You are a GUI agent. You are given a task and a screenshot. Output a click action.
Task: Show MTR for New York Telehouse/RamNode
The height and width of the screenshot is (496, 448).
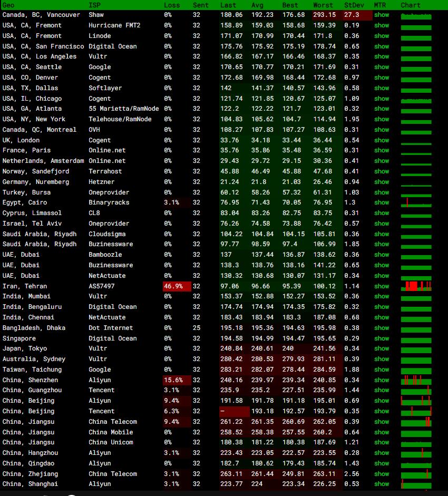pos(382,119)
